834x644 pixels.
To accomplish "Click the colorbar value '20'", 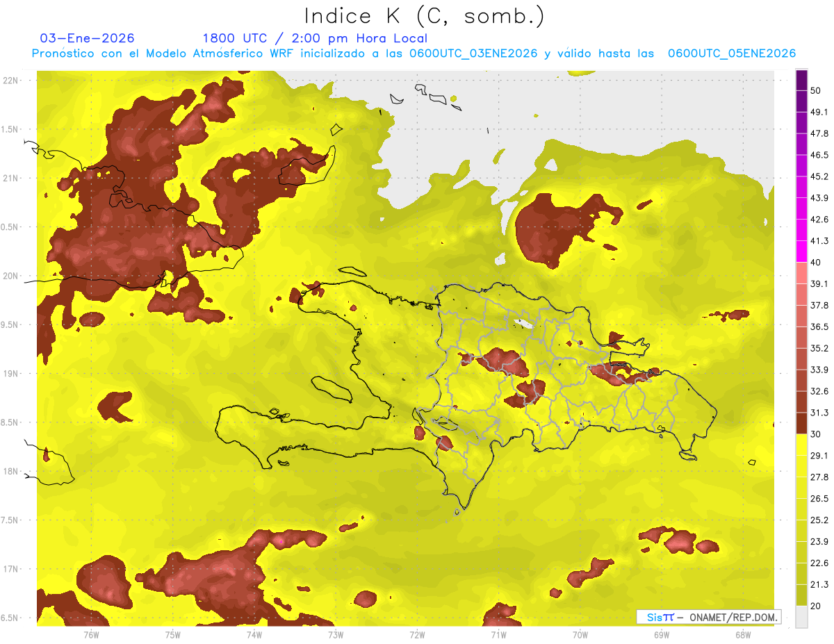I will [816, 605].
